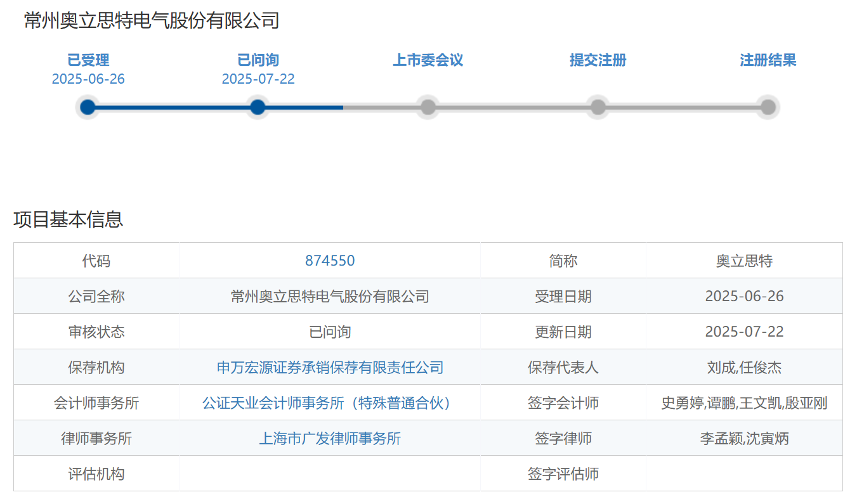Click the 受理日期 value 2025-06-26 in table
The image size is (857, 504).
pos(745,296)
